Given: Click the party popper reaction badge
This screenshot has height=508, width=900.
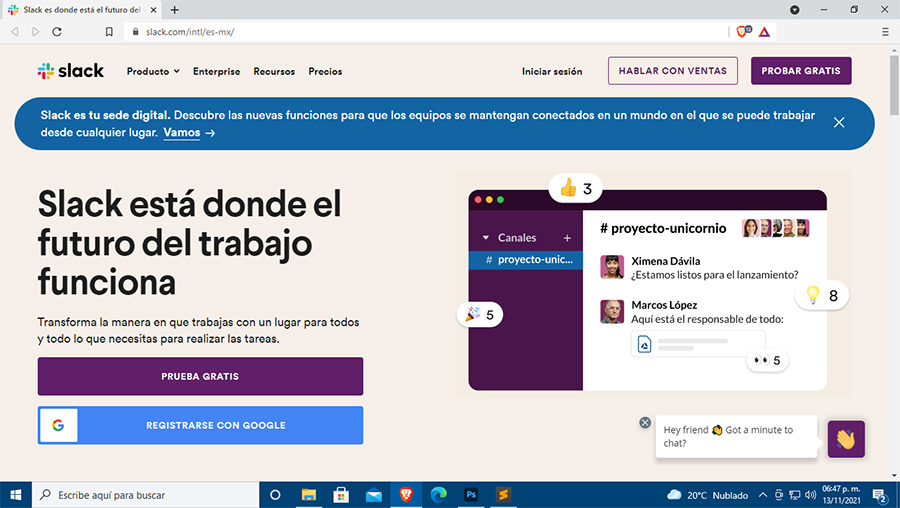Looking at the screenshot, I should coord(480,315).
